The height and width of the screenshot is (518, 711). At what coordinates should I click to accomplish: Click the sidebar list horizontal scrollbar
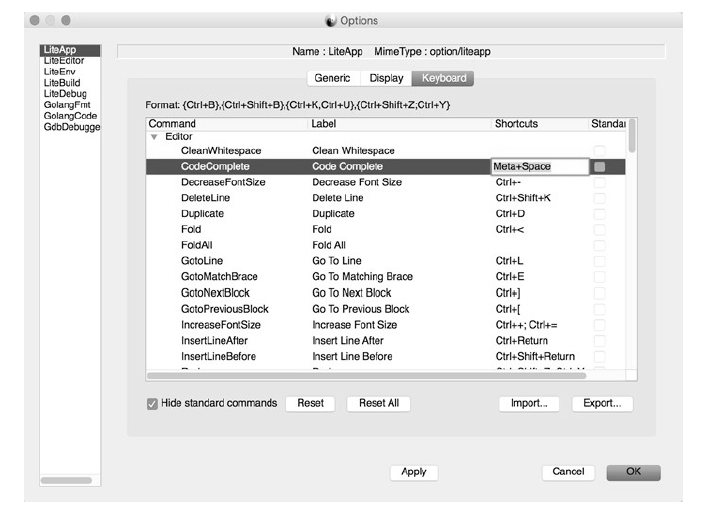tap(66, 480)
